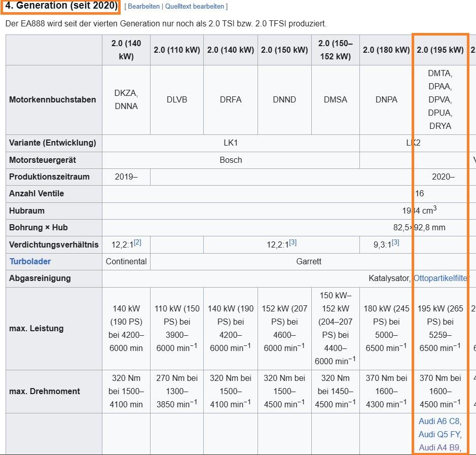Click the Motorkennbuchstaben row header
The width and height of the screenshot is (476, 455).
pyautogui.click(x=54, y=99)
